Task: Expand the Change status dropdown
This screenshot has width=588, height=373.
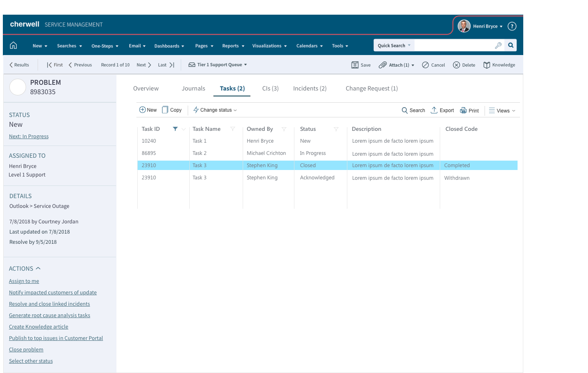Action: pyautogui.click(x=215, y=110)
